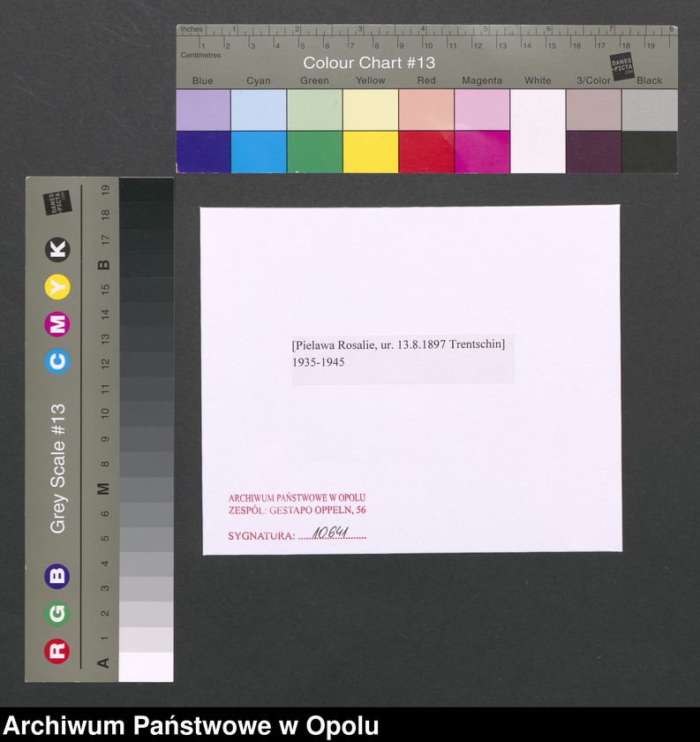Click the 'Grey Scale #13' label
Screen dimensions: 700x742
pyautogui.click(x=58, y=468)
